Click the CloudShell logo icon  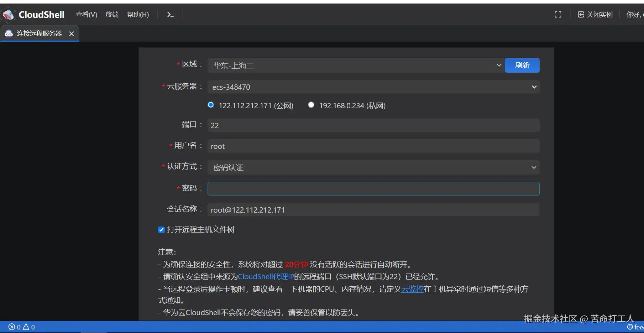[8, 15]
